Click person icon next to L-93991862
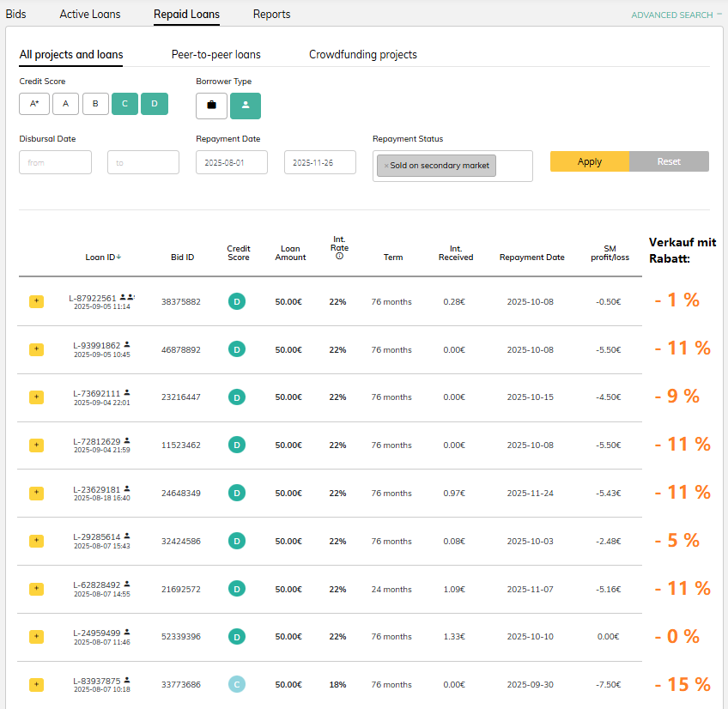 click(x=127, y=345)
